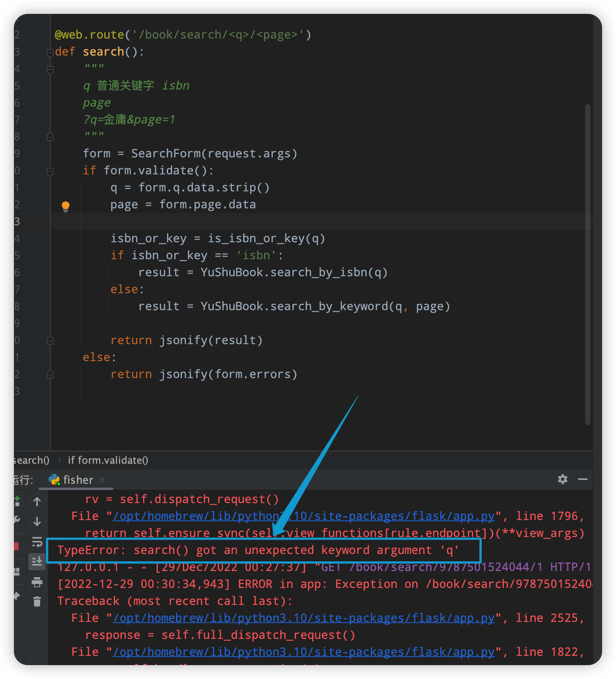The image size is (616, 679).
Task: Fold marker beside 'return jsonify(form.errors)'
Action: pos(50,374)
